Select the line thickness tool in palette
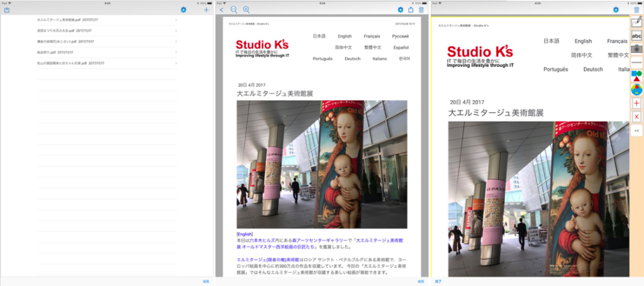644x286 pixels. (636, 62)
